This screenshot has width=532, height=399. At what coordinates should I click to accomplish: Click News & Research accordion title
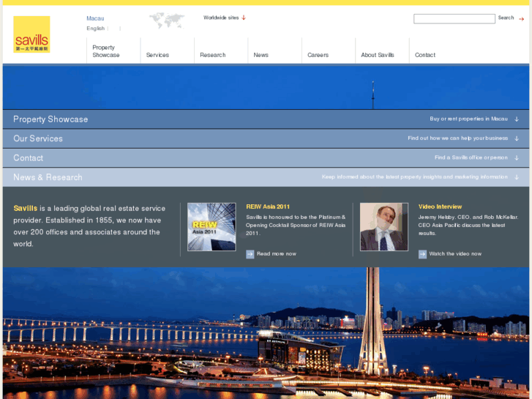coord(48,177)
